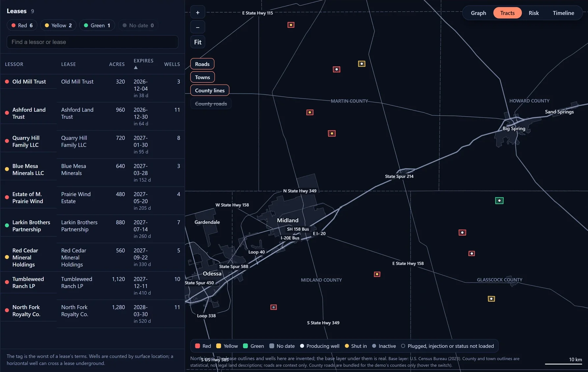Open the Risk tab
Screen dimensions: 588x372
point(534,13)
